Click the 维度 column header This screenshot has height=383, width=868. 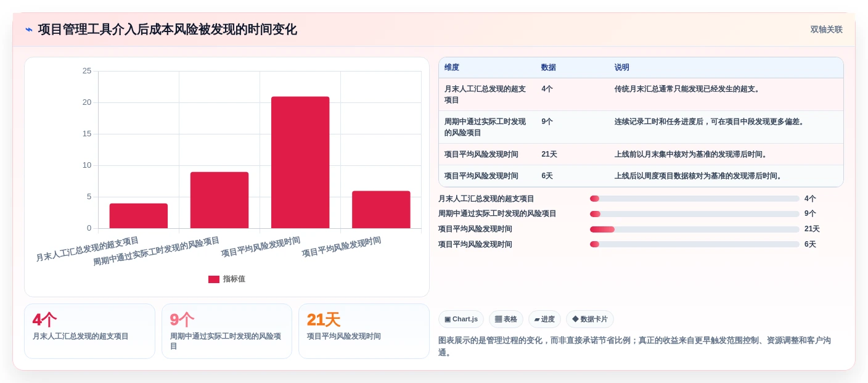[x=452, y=68]
